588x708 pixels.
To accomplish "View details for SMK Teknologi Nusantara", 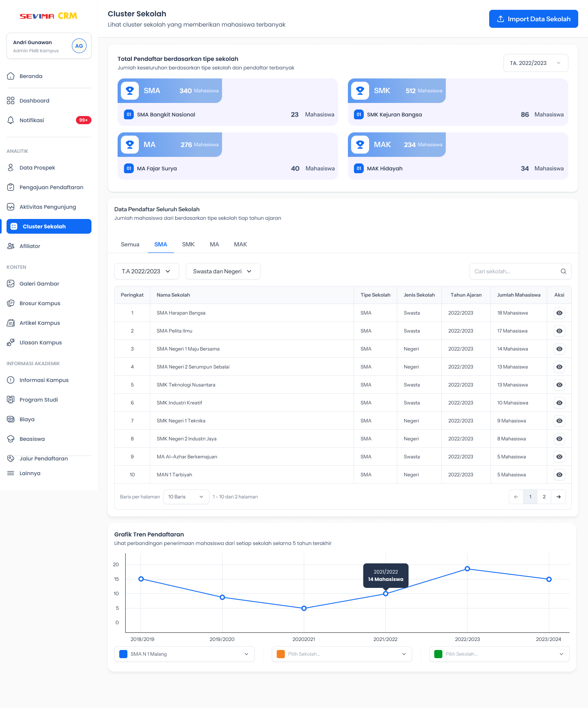I will point(559,385).
